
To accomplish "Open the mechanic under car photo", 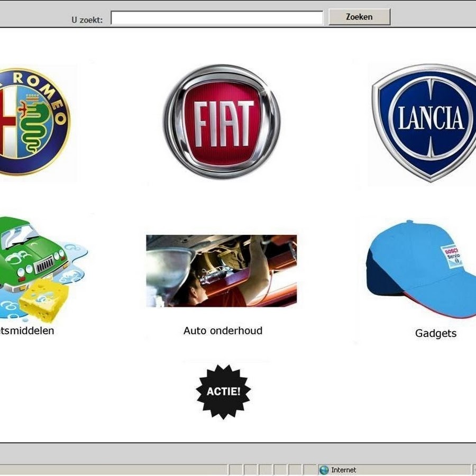I will (x=222, y=271).
